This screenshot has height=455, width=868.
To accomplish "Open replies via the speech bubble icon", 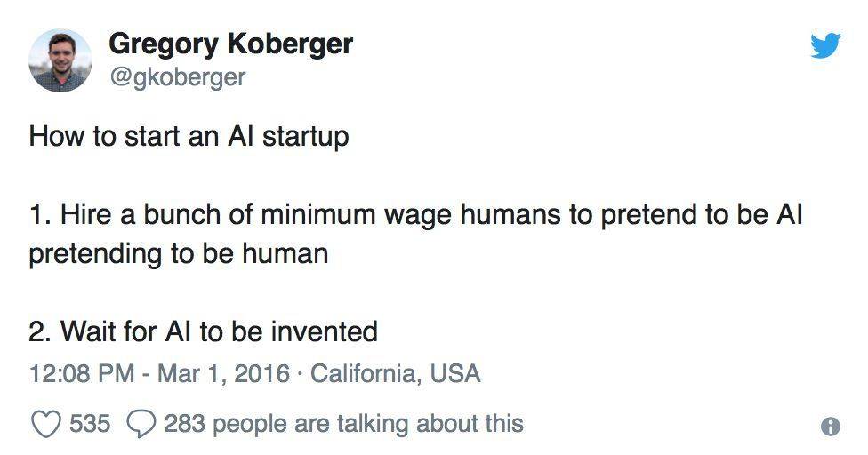I will click(141, 425).
